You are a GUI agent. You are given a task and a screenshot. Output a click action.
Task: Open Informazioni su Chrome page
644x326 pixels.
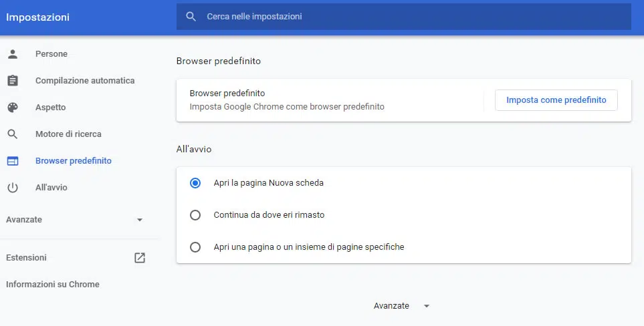[x=53, y=285]
